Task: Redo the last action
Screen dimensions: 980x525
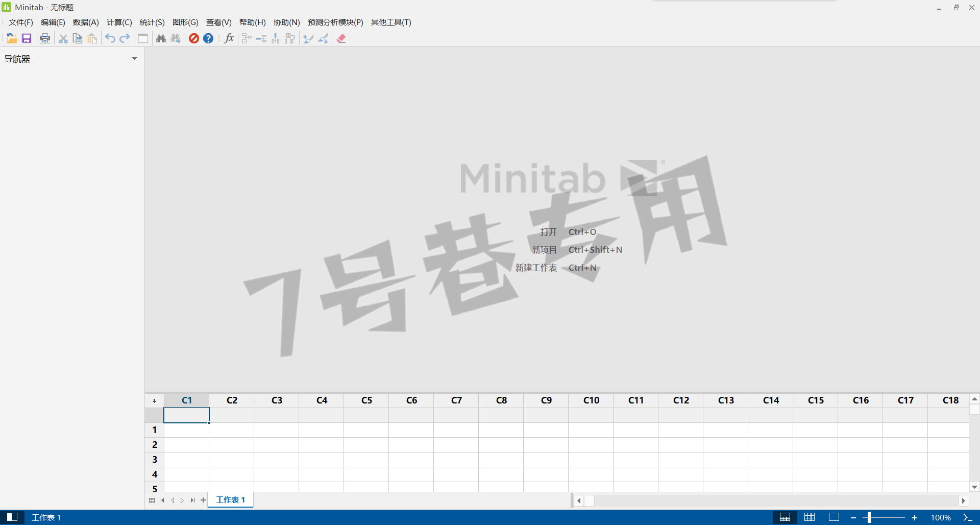Action: pyautogui.click(x=125, y=38)
